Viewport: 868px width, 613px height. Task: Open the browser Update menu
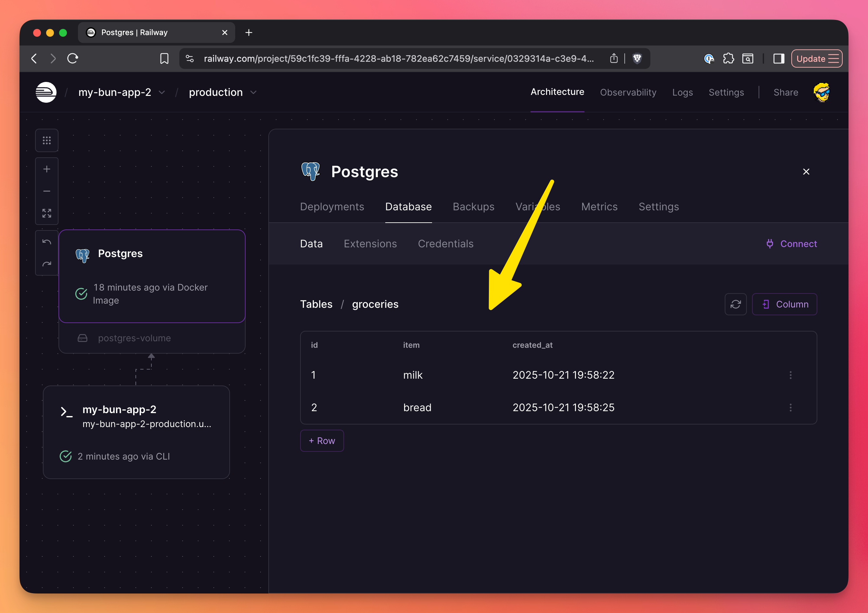pos(817,59)
